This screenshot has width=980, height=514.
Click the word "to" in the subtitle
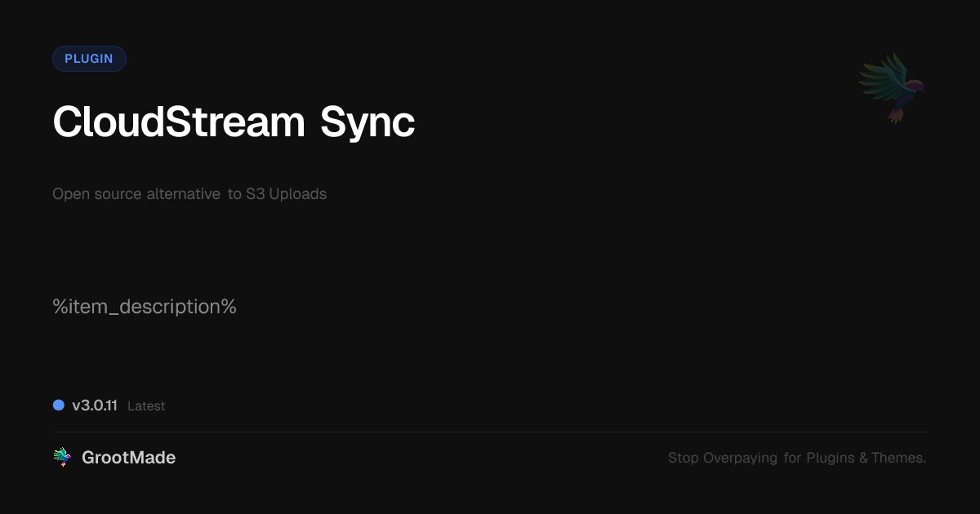click(234, 194)
